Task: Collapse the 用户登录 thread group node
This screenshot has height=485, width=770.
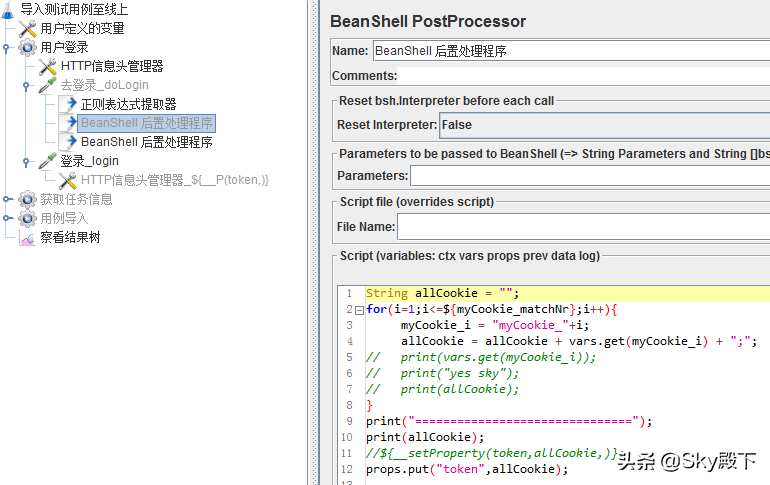Action: (x=6, y=48)
